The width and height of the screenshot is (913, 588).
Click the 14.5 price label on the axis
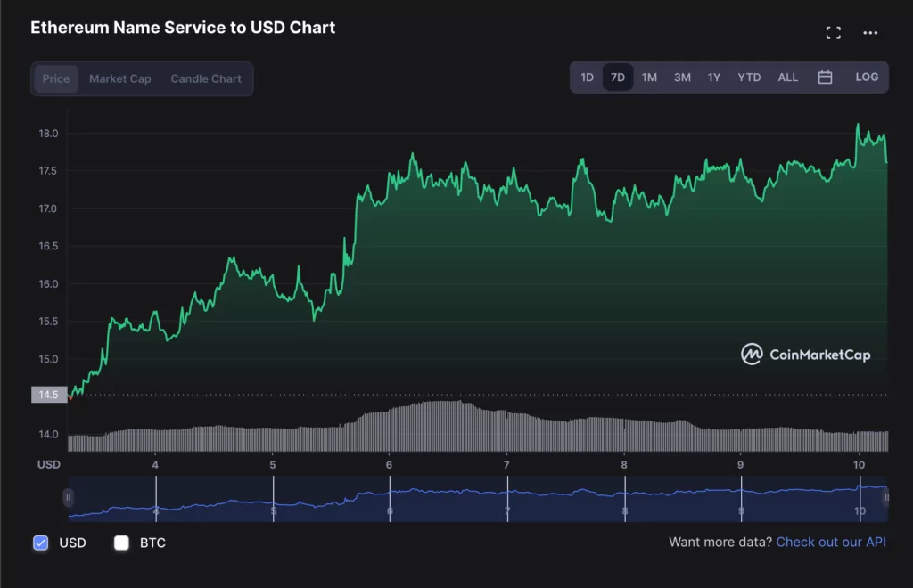click(49, 395)
